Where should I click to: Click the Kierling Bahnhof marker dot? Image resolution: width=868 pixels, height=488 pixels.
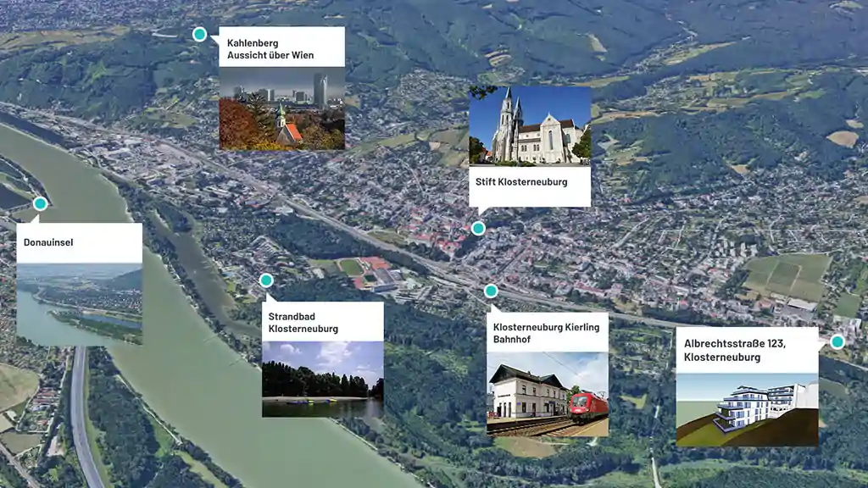[x=491, y=291]
